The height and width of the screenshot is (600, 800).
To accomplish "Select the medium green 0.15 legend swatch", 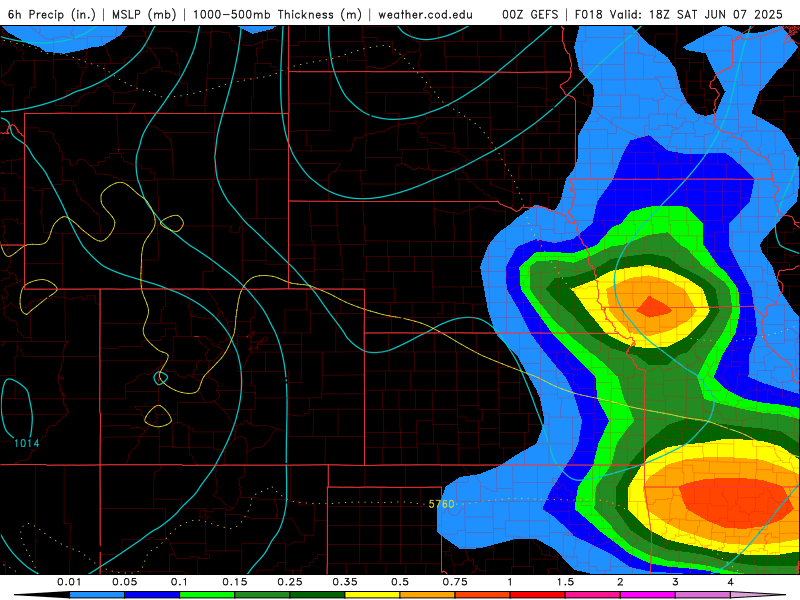I will click(262, 595).
